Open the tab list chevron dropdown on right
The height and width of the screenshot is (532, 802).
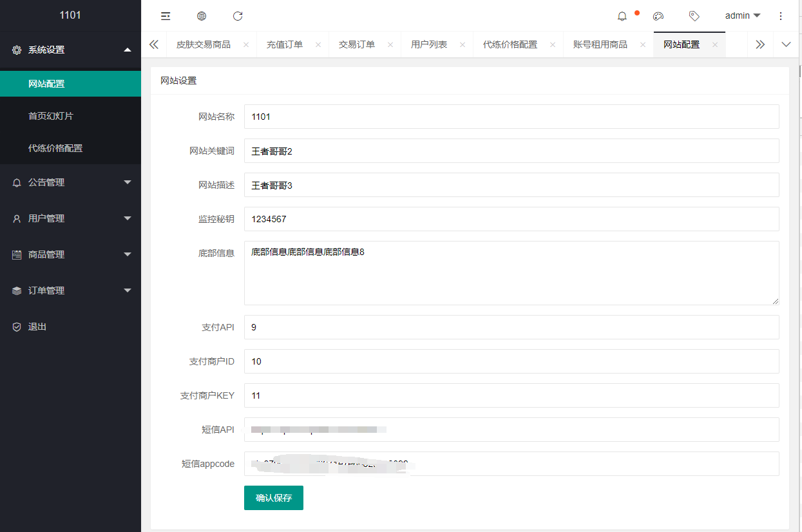coord(786,44)
